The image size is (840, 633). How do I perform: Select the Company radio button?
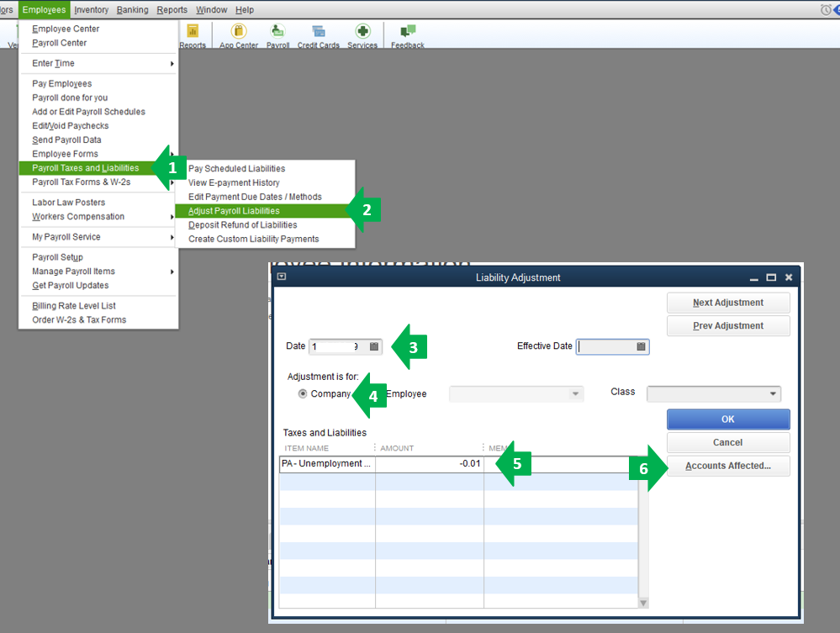coord(303,393)
